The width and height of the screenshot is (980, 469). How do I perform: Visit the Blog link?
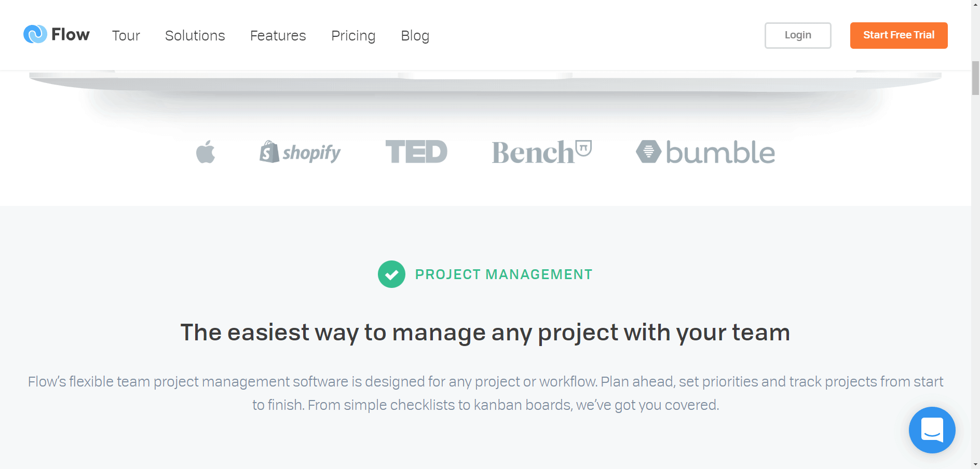(415, 36)
